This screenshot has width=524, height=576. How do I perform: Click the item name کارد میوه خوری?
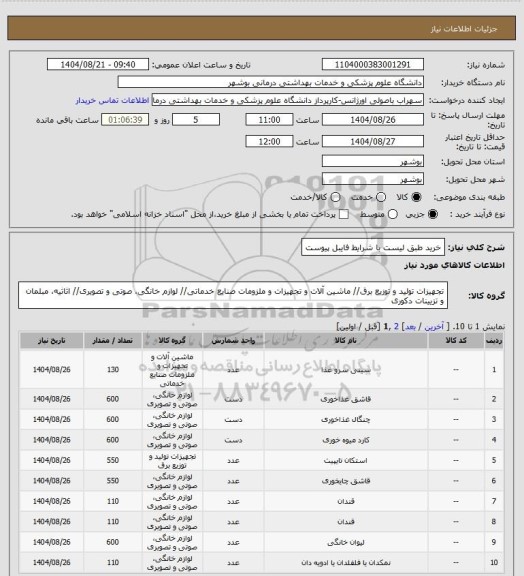point(345,440)
